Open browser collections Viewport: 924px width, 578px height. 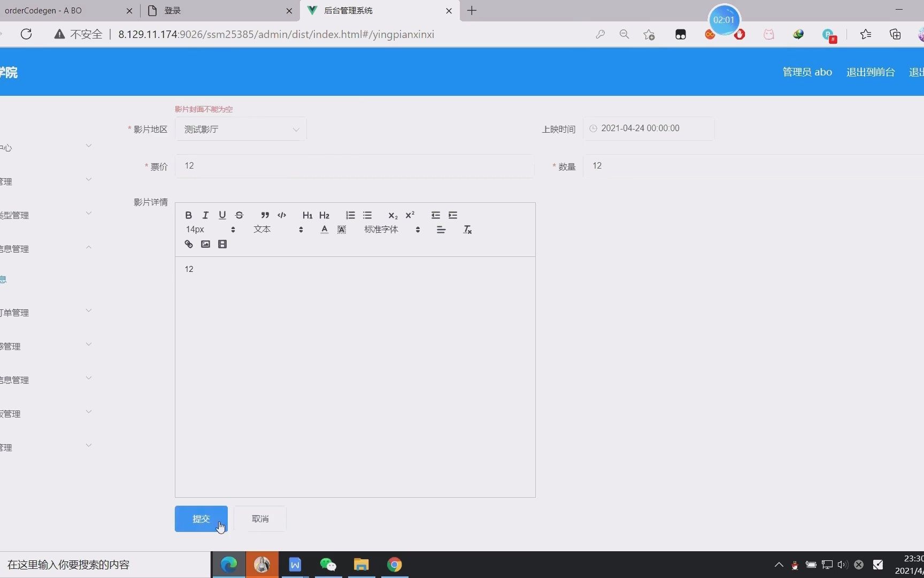[x=895, y=34]
